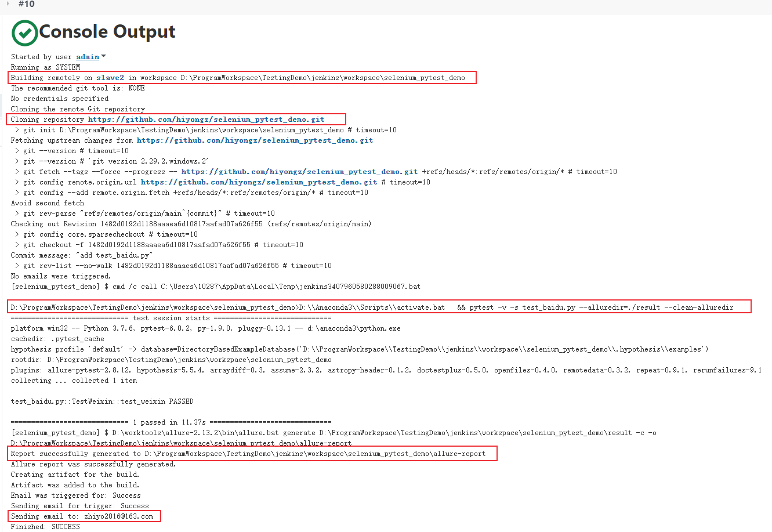This screenshot has height=532, width=772.
Task: Click the green build success checkmark icon
Action: [x=25, y=32]
